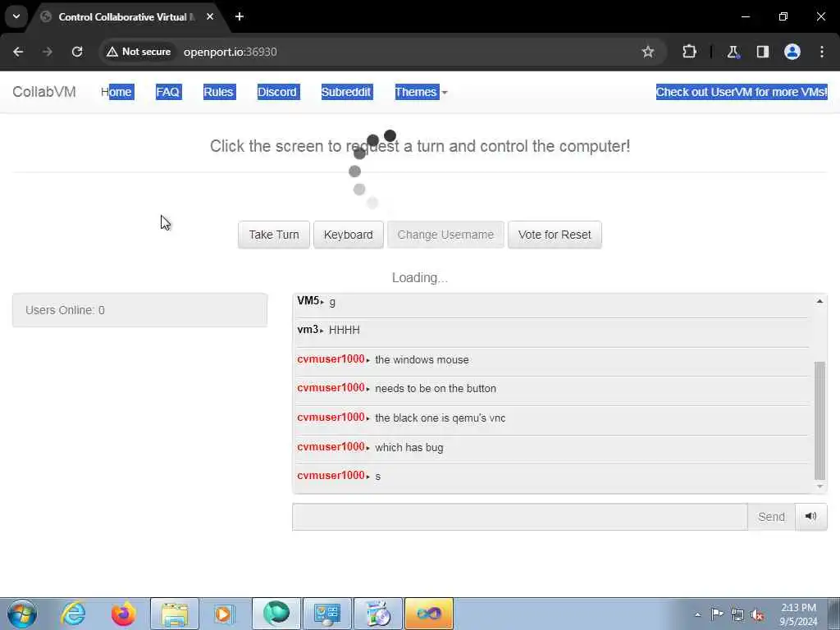Image resolution: width=840 pixels, height=630 pixels.
Task: Select the Control Collaborative Virtual tab
Action: pyautogui.click(x=127, y=17)
